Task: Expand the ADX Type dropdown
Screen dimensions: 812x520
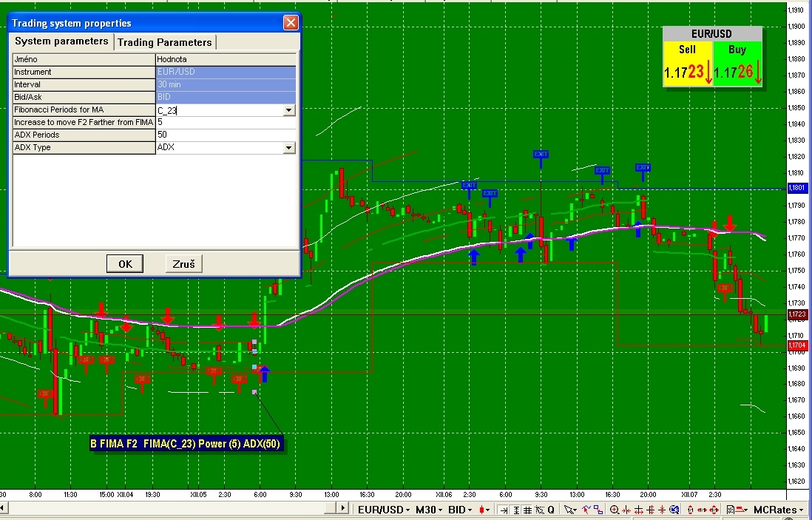Action: [x=288, y=148]
